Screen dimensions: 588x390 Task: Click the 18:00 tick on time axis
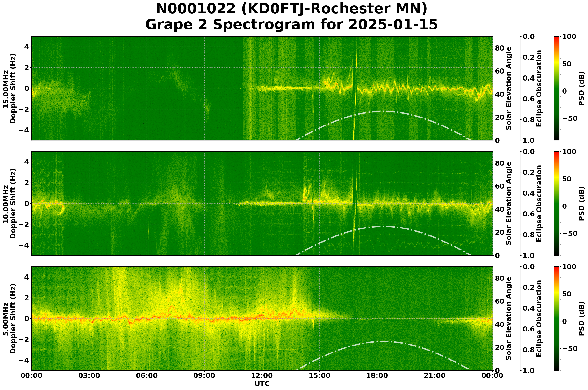pyautogui.click(x=377, y=375)
